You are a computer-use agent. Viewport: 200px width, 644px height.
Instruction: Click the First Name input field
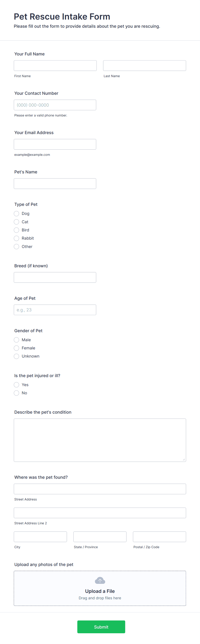(x=55, y=66)
